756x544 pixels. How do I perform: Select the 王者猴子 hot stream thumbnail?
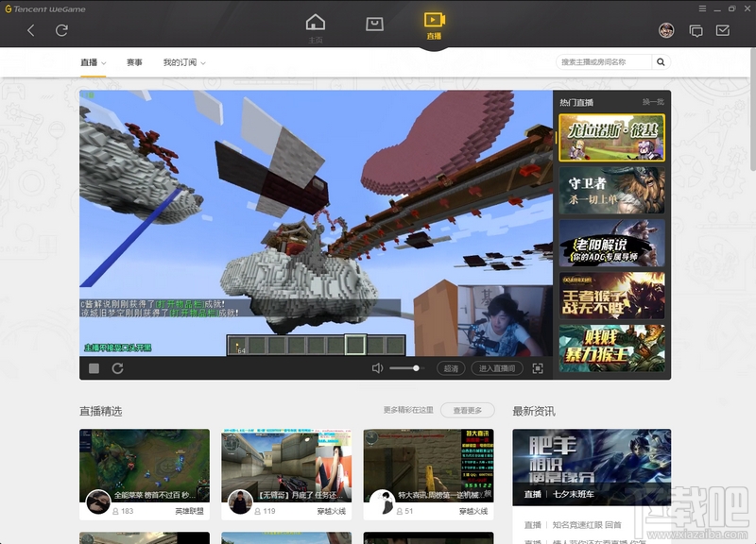tap(611, 296)
